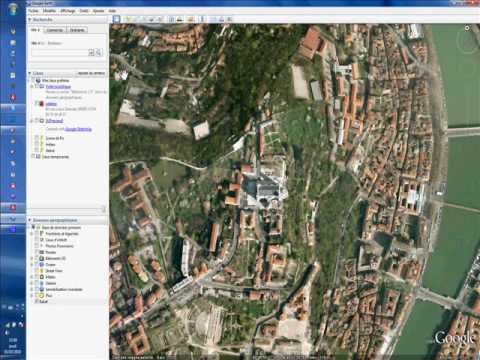Toggle the sunlight across landscape icon
Viewport: 480px width, 360px height.
pos(180,19)
